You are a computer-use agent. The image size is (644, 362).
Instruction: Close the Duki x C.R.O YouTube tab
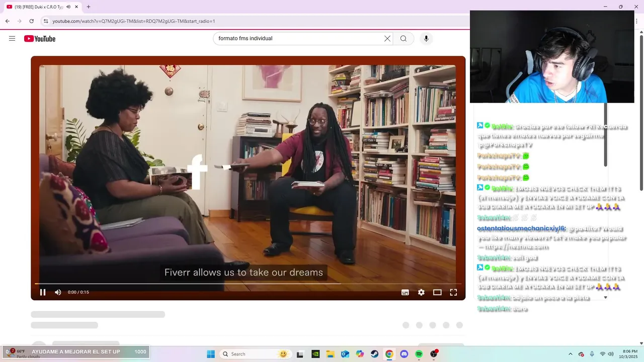(x=76, y=7)
